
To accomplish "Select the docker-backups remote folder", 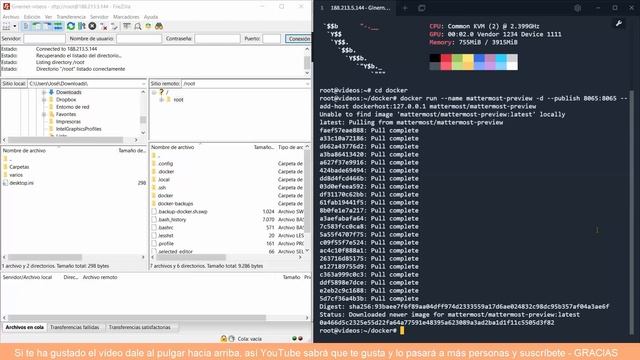I will click(x=175, y=204).
